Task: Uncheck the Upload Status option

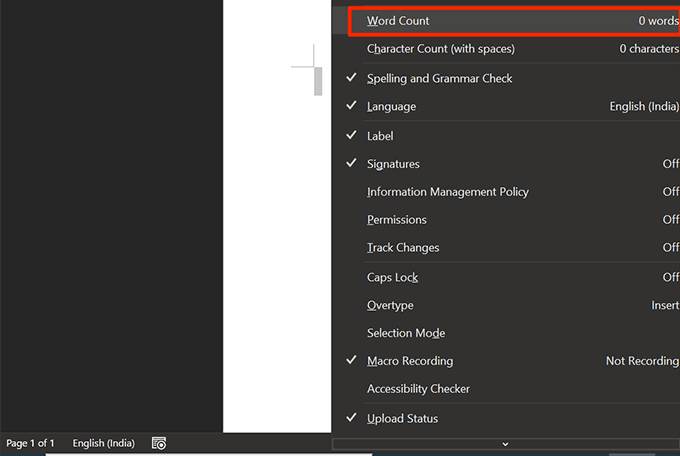Action: pyautogui.click(x=402, y=418)
